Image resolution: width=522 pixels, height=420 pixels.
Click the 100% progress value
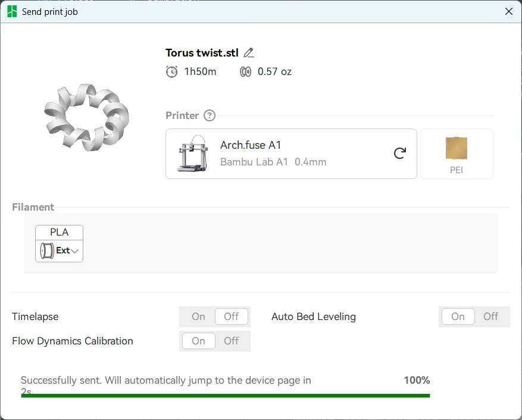(417, 380)
